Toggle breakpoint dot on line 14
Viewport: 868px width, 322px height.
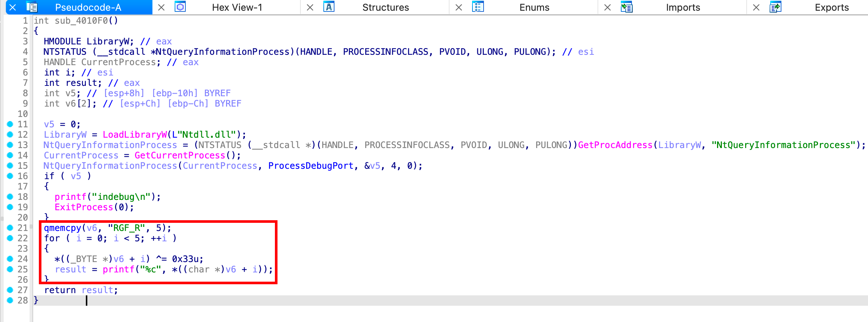[x=10, y=155]
